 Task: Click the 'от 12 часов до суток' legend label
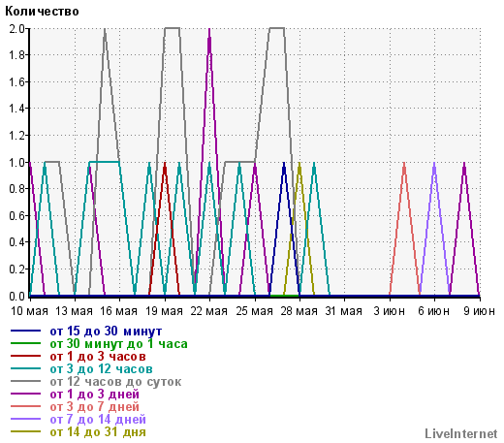point(115,382)
